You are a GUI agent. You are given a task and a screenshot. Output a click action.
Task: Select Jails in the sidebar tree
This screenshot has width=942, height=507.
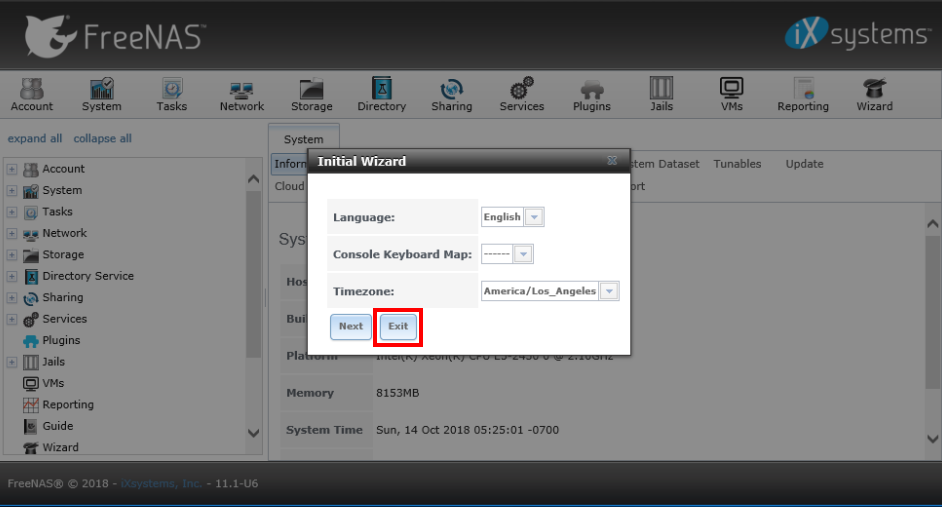coord(53,362)
